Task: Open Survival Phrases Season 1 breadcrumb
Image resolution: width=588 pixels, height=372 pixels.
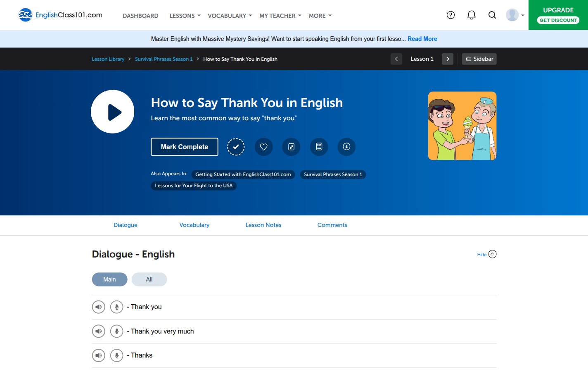Action: coord(164,59)
